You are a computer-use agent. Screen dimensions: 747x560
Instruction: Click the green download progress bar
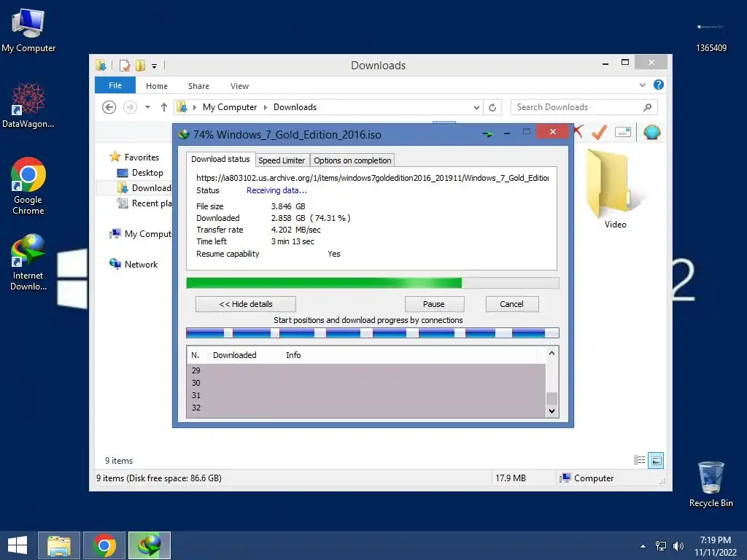(x=372, y=283)
